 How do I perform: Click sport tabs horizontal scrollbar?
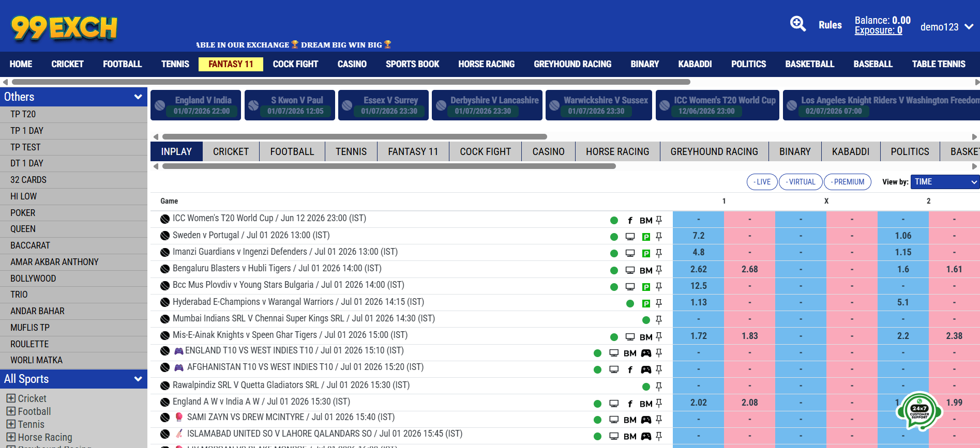pos(389,166)
